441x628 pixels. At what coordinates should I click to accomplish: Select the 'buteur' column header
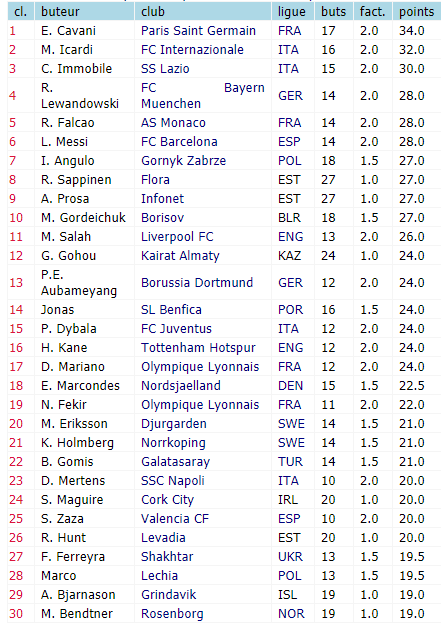60,12
